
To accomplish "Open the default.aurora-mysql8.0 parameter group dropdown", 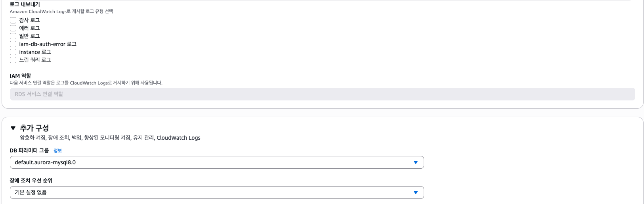I will coord(214,162).
